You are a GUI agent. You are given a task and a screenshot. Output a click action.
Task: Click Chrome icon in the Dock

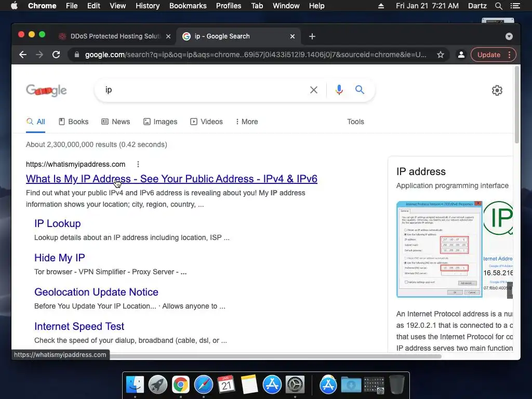tap(180, 384)
